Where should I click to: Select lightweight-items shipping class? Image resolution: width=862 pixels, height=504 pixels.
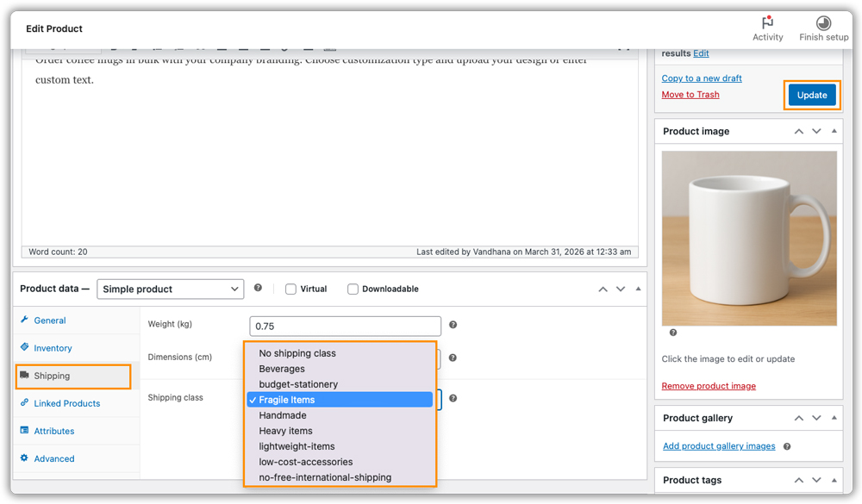click(340, 446)
